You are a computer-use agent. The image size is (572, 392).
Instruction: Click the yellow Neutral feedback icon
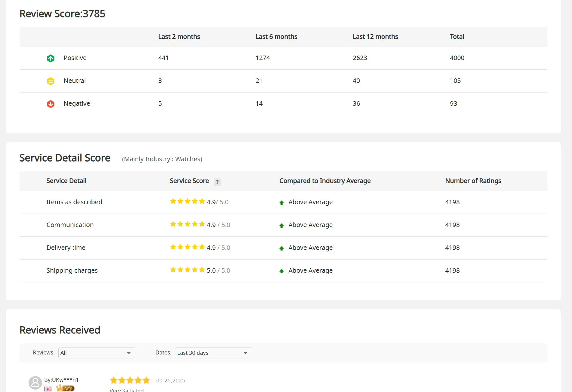pyautogui.click(x=51, y=81)
